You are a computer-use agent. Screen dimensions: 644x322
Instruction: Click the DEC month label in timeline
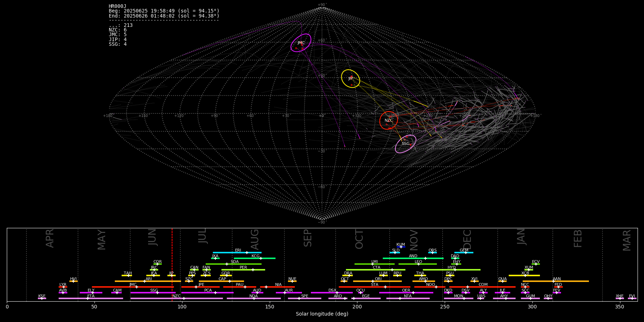point(467,239)
